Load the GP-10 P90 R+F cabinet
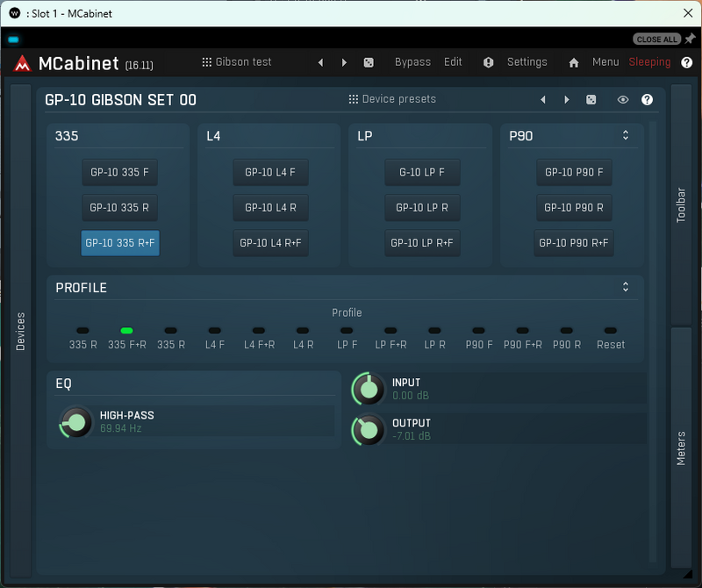This screenshot has width=702, height=588. 574,243
